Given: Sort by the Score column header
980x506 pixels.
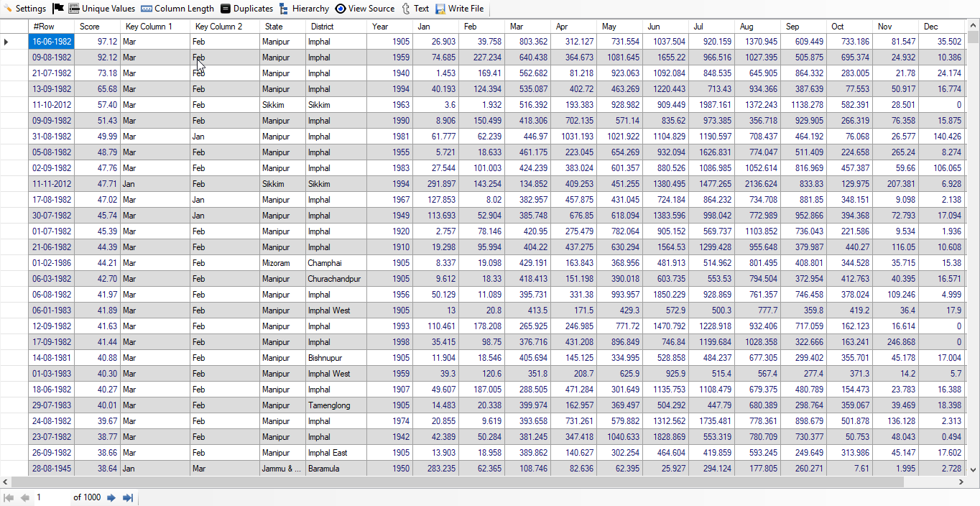Looking at the screenshot, I should click(97, 27).
